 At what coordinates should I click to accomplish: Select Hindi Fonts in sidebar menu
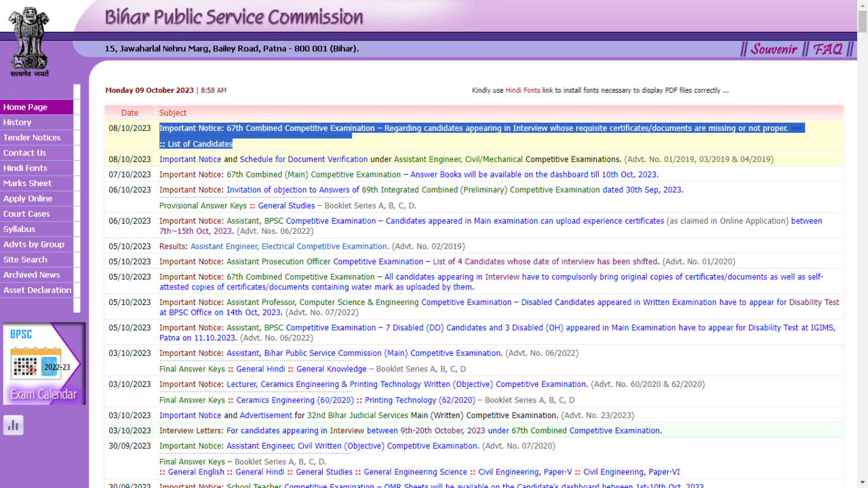[x=37, y=168]
